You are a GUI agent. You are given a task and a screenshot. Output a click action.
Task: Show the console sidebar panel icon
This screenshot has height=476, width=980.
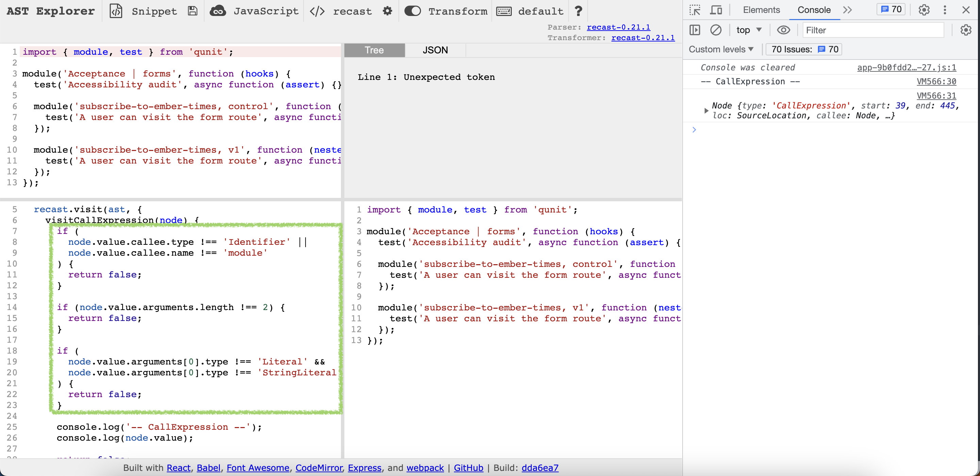695,30
